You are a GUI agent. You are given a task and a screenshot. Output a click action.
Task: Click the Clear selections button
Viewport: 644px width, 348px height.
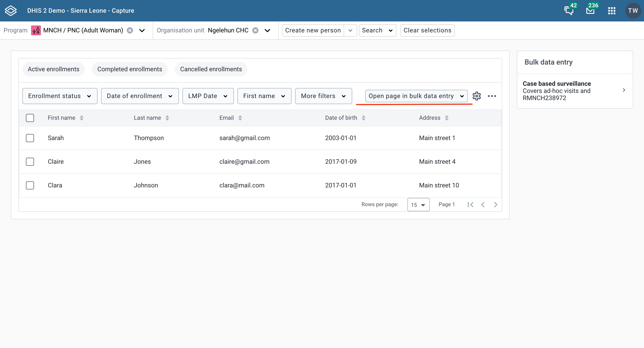[x=428, y=30]
